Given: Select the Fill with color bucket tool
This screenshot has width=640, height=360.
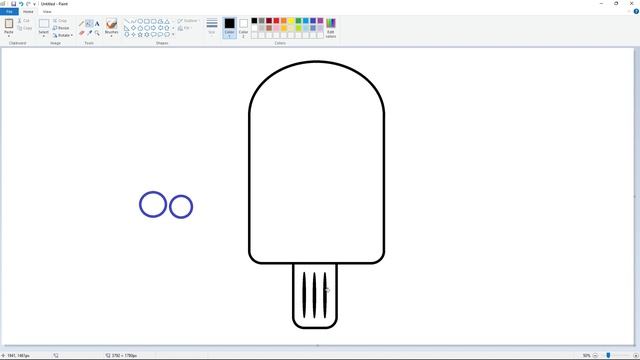Looking at the screenshot, I should tap(89, 24).
